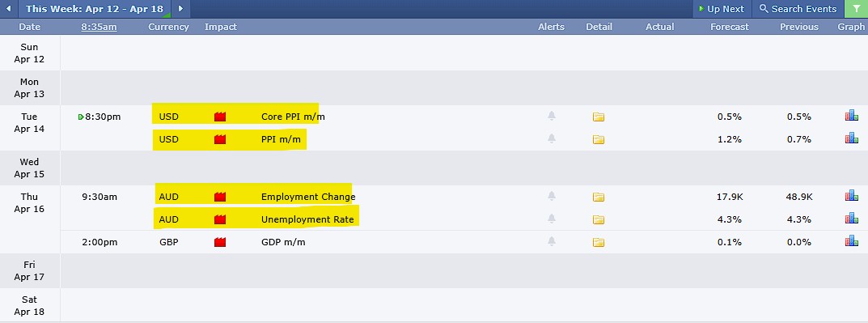Open graph icon for GDP m/m
Viewport: 868px width, 323px height.
(x=851, y=241)
